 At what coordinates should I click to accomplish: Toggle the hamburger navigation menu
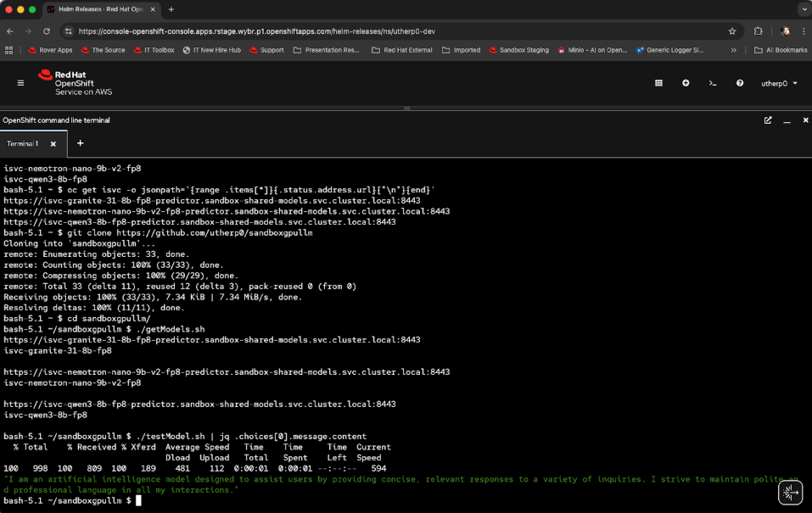[x=20, y=83]
